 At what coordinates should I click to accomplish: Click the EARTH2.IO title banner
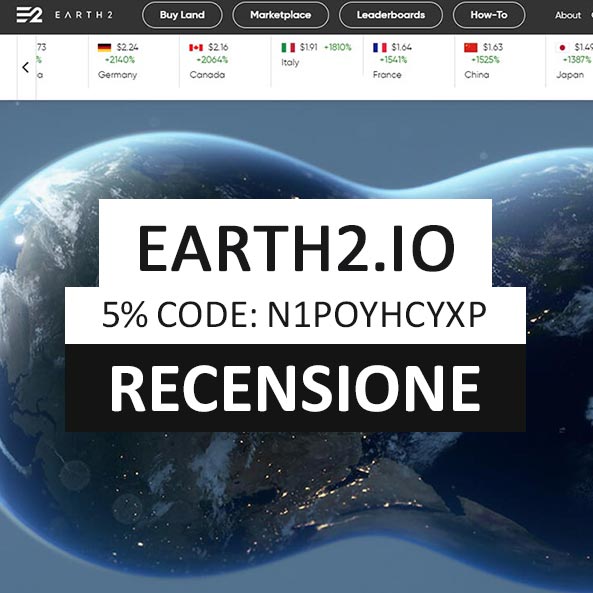click(x=295, y=243)
